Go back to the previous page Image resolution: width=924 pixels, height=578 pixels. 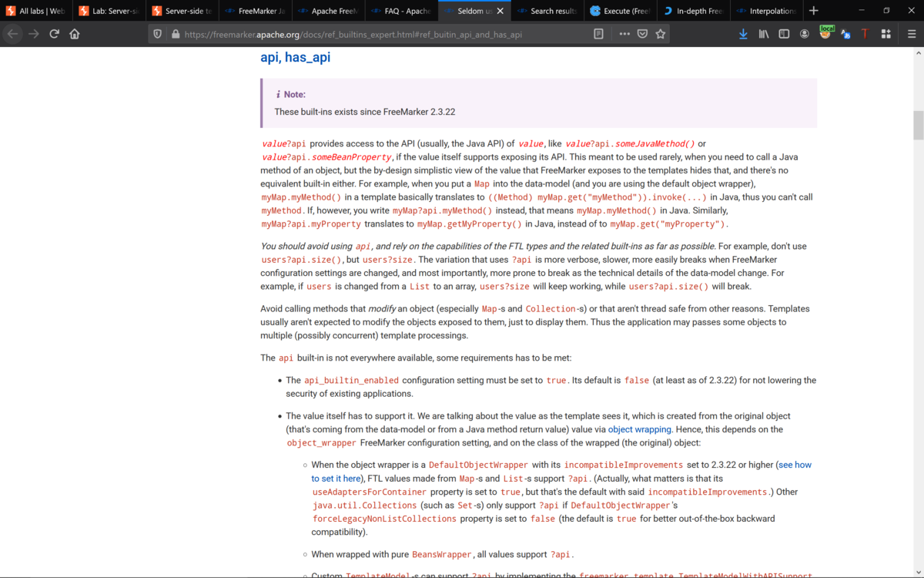pyautogui.click(x=13, y=34)
